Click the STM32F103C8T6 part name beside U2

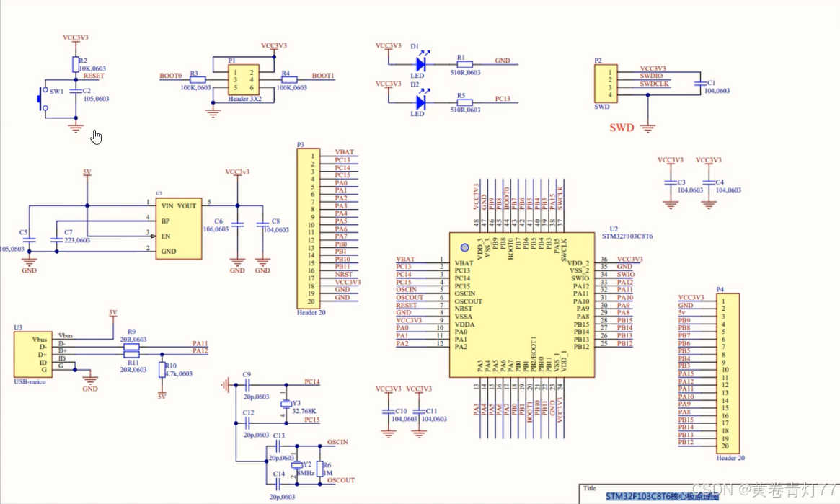point(627,236)
